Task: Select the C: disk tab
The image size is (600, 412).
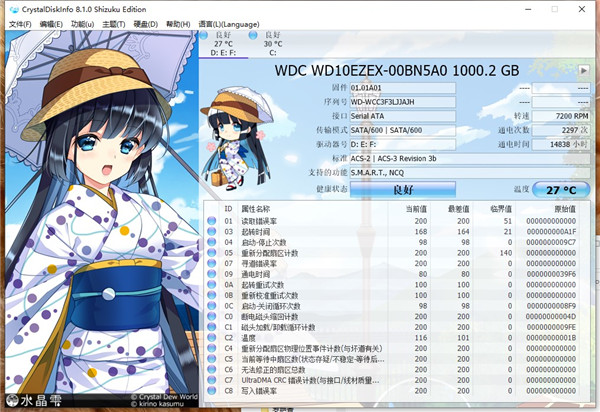Action: [x=273, y=44]
